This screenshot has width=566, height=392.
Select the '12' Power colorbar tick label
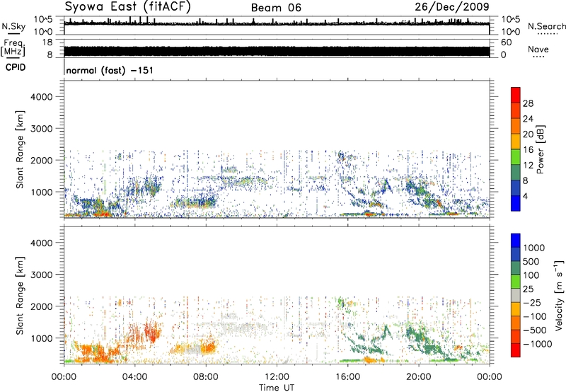(528, 166)
